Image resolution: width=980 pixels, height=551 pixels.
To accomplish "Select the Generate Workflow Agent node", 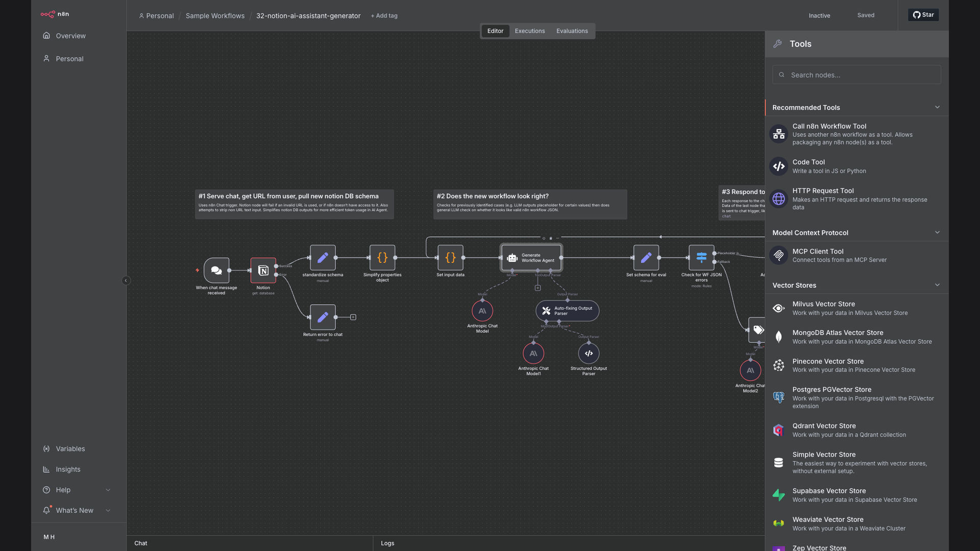I will click(x=531, y=258).
